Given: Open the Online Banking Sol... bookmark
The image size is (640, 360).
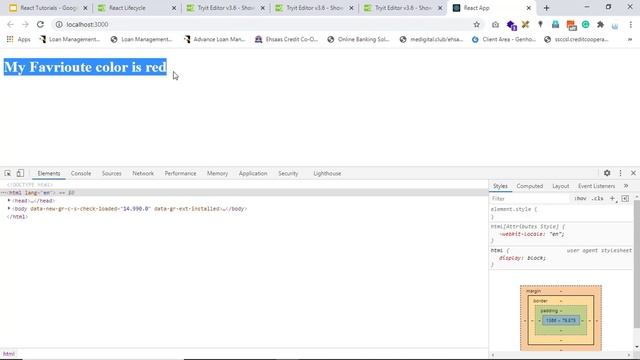Looking at the screenshot, I should pos(358,39).
